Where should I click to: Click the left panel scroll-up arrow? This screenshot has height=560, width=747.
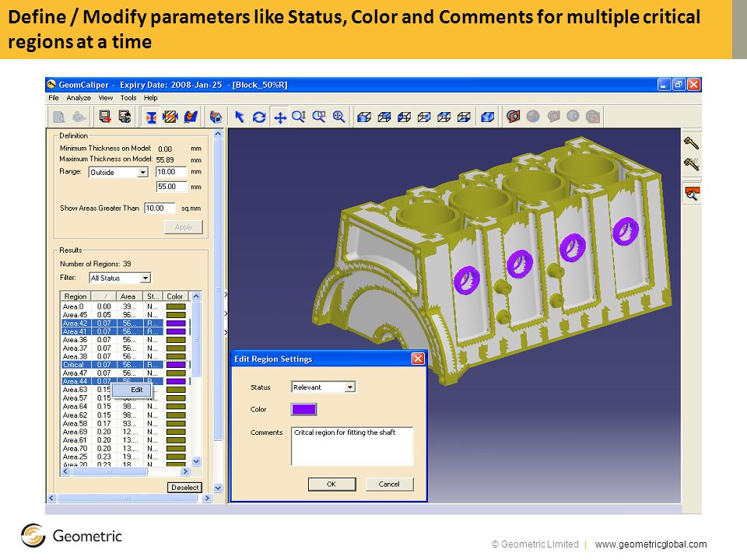218,135
